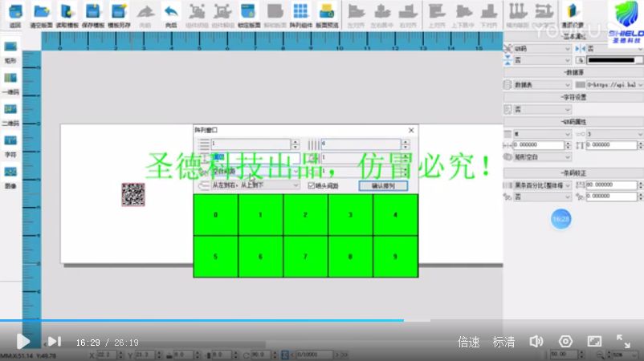Click the 80.000000 correction value field
This screenshot has height=361, width=644.
coord(612,185)
